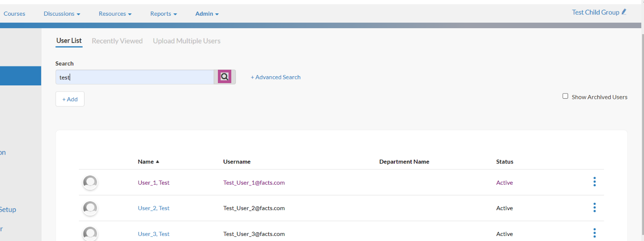Open the Test Child Group link
This screenshot has width=644, height=241.
(596, 12)
